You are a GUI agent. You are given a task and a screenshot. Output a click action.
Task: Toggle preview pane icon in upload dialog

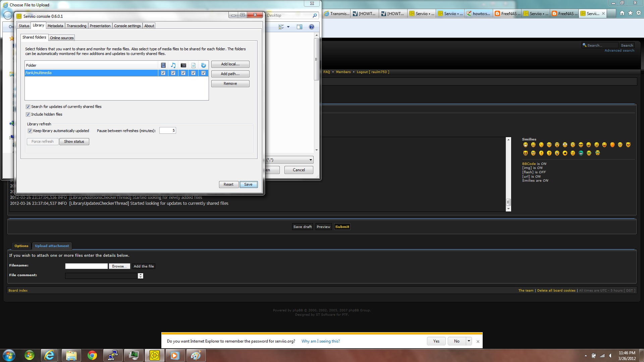click(x=300, y=27)
